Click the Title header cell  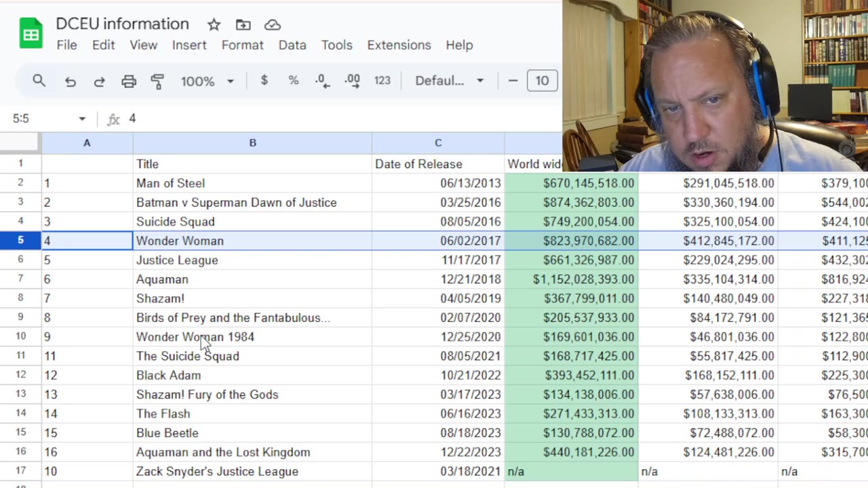tap(252, 164)
